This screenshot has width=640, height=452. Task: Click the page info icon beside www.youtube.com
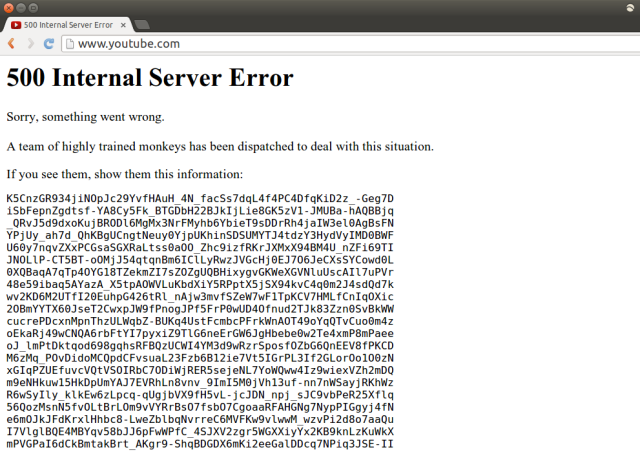(x=70, y=44)
